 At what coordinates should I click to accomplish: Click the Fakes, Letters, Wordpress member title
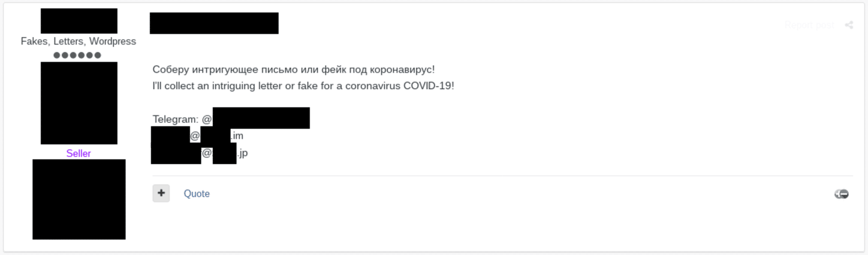(79, 41)
